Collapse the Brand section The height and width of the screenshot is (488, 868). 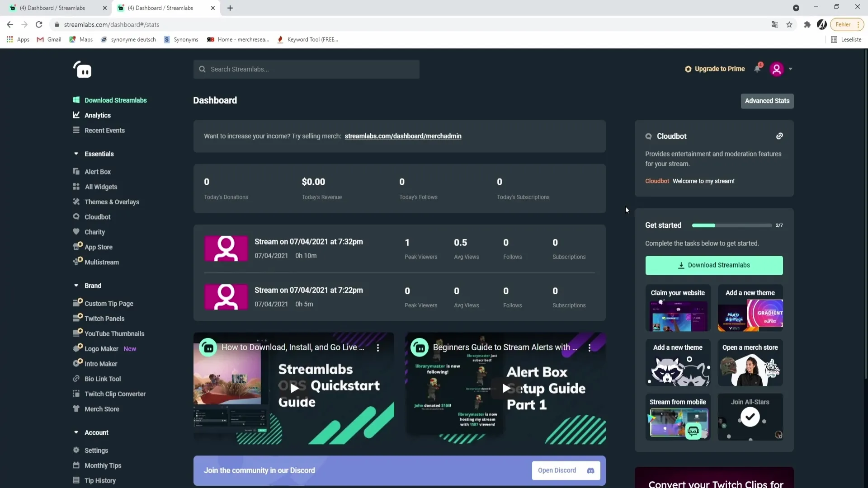(76, 286)
